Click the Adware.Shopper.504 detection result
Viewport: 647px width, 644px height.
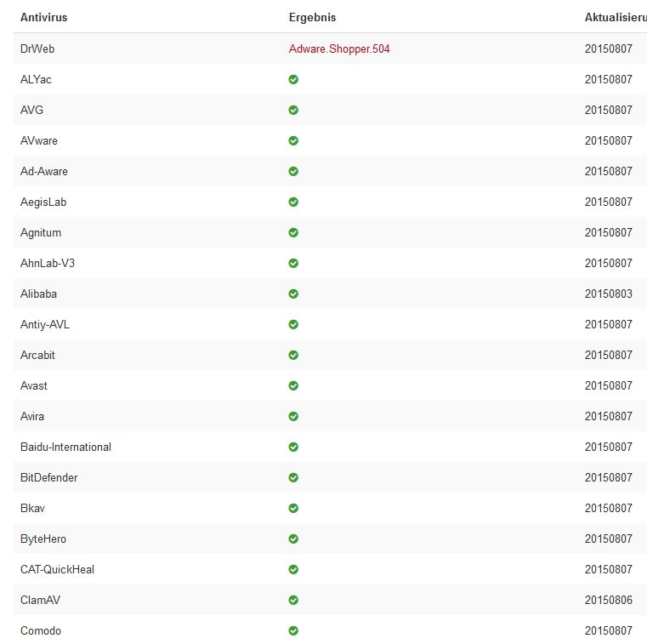point(339,48)
